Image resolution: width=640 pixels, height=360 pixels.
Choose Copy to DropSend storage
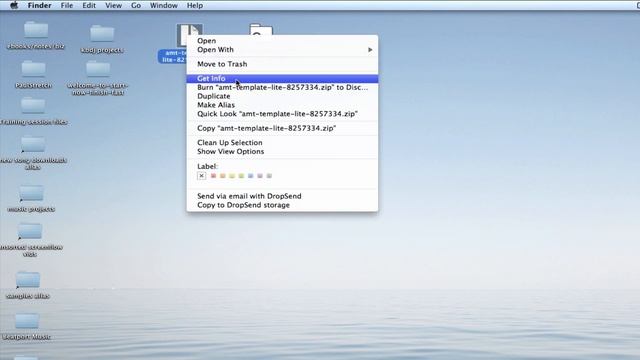click(282, 205)
